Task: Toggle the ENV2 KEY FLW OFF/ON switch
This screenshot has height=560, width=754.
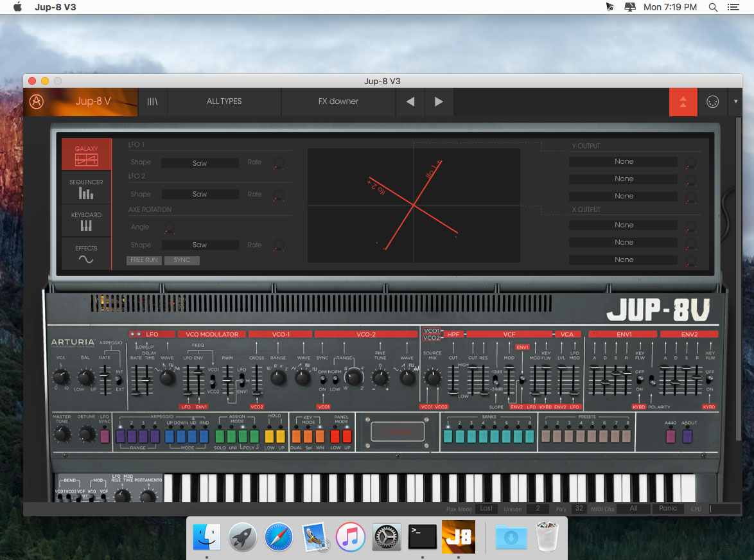Action: (709, 380)
